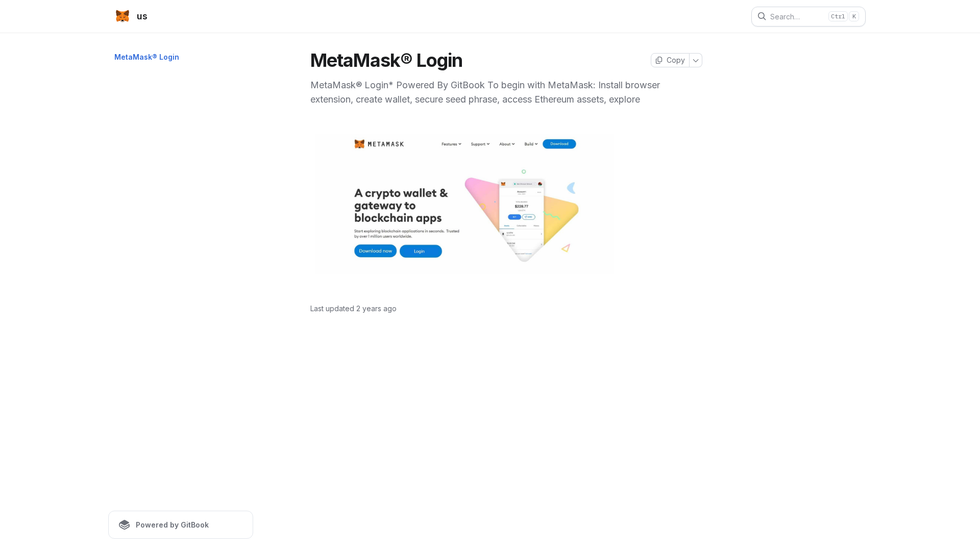Open the About menu in embedded image
Viewport: 980px width, 551px height.
pos(507,144)
